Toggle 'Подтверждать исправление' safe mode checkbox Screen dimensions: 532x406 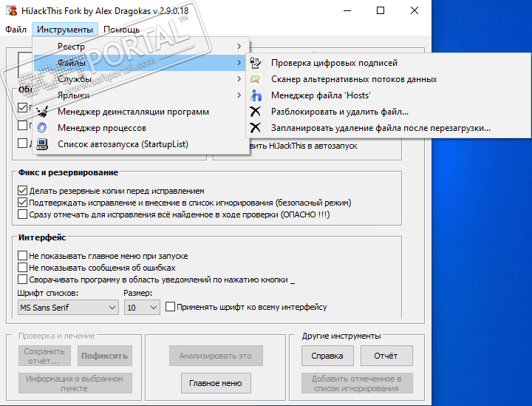tap(22, 203)
